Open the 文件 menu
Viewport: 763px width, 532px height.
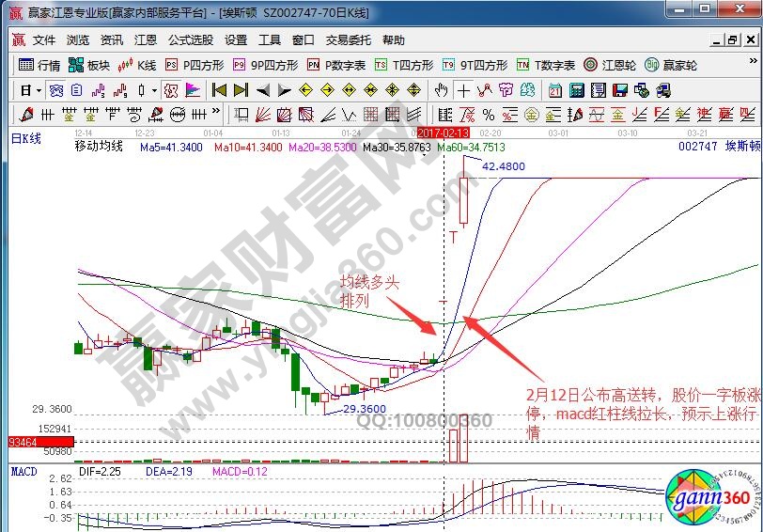coord(44,40)
